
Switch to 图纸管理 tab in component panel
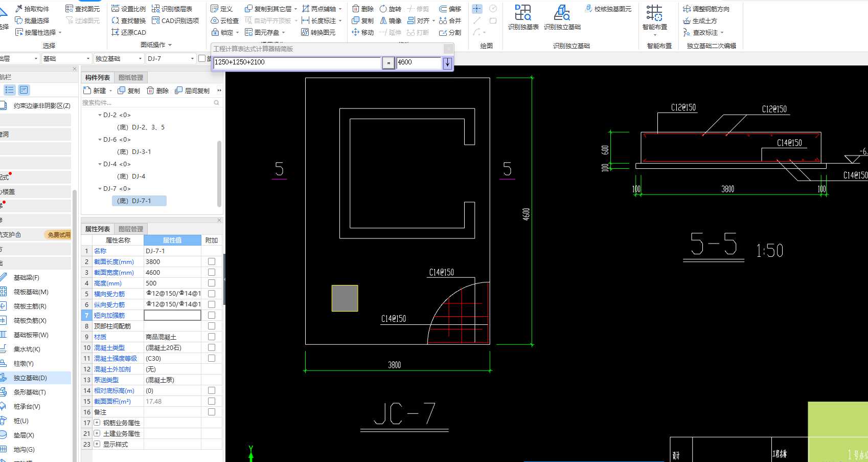click(x=131, y=78)
